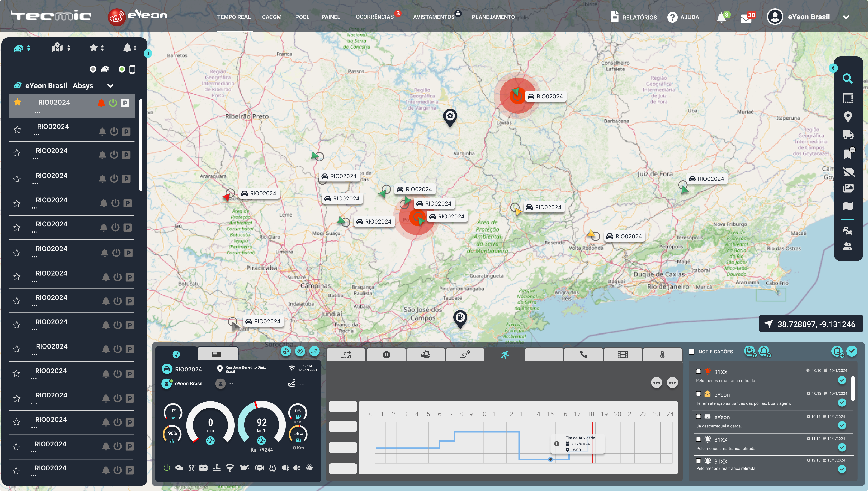
Task: Expand ellipsis under highlighted RIO02024 row
Action: [37, 112]
